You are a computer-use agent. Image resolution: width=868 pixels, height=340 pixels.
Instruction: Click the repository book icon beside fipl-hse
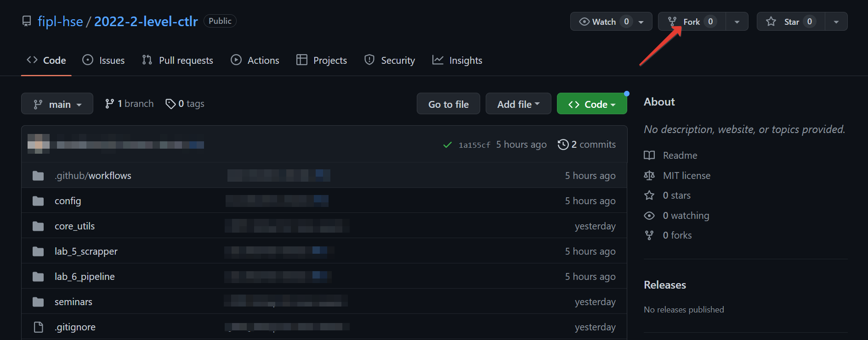point(27,21)
